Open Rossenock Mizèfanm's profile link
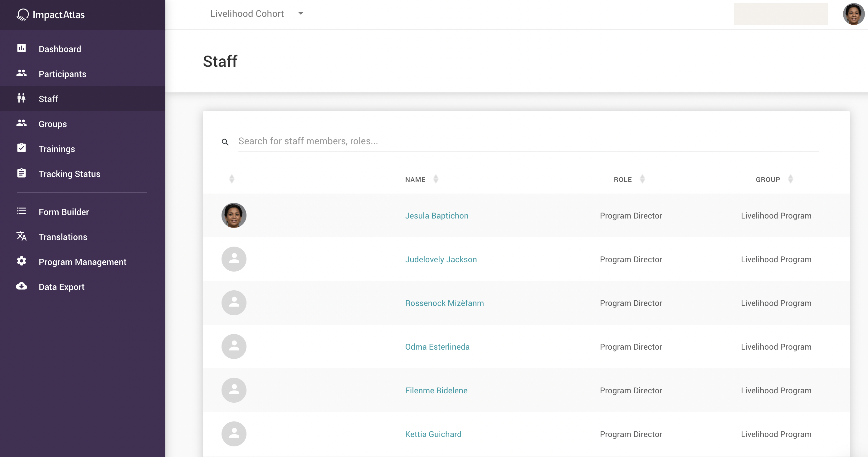Screen dimensions: 868x457 (x=444, y=303)
